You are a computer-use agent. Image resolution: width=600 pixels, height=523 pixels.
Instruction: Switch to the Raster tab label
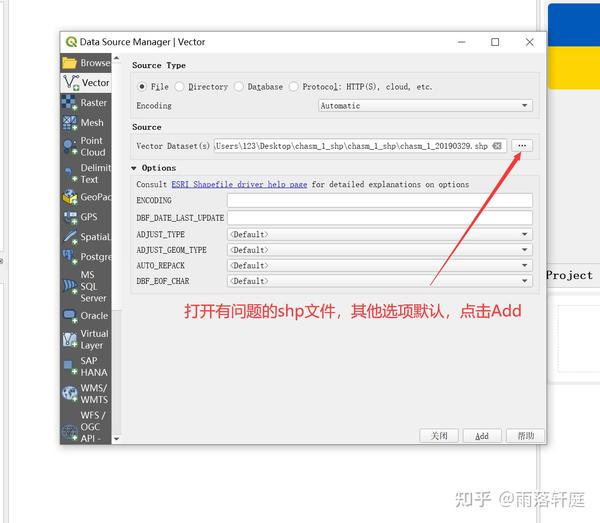pos(94,103)
